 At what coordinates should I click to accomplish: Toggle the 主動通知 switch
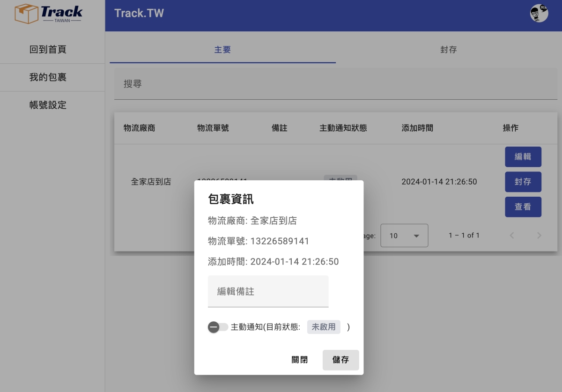218,327
